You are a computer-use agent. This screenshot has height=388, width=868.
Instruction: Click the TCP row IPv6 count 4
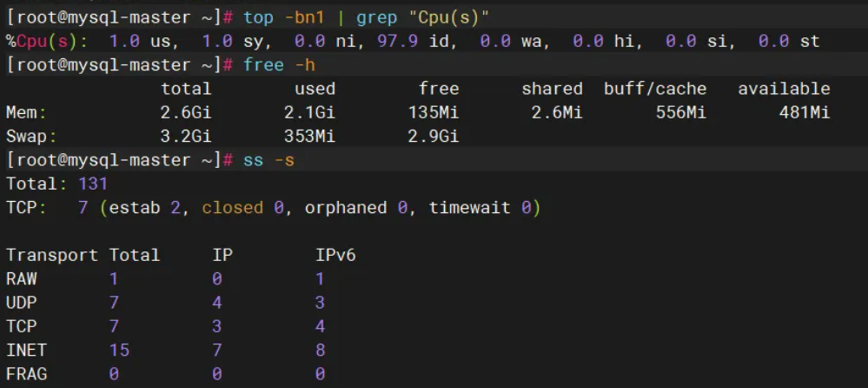(x=320, y=326)
